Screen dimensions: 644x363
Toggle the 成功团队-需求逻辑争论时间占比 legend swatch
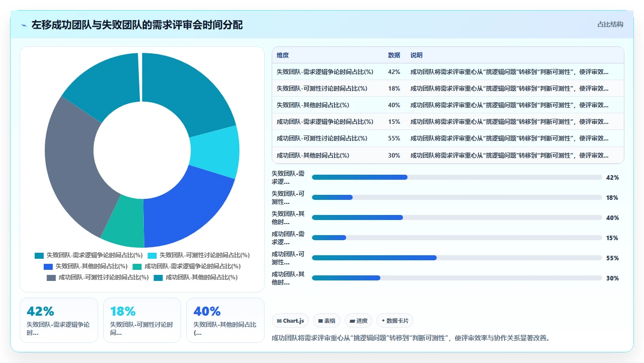point(137,266)
